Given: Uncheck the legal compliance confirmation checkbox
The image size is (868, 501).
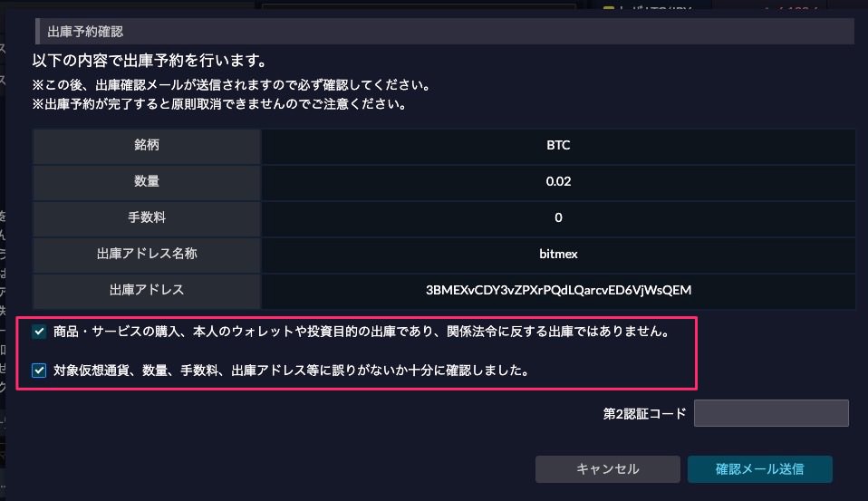Looking at the screenshot, I should tap(39, 332).
